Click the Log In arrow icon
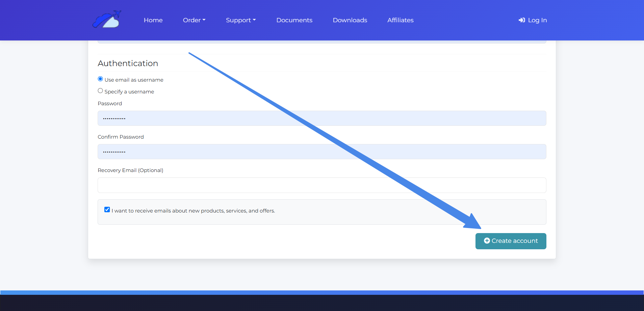Image resolution: width=644 pixels, height=311 pixels. point(522,20)
